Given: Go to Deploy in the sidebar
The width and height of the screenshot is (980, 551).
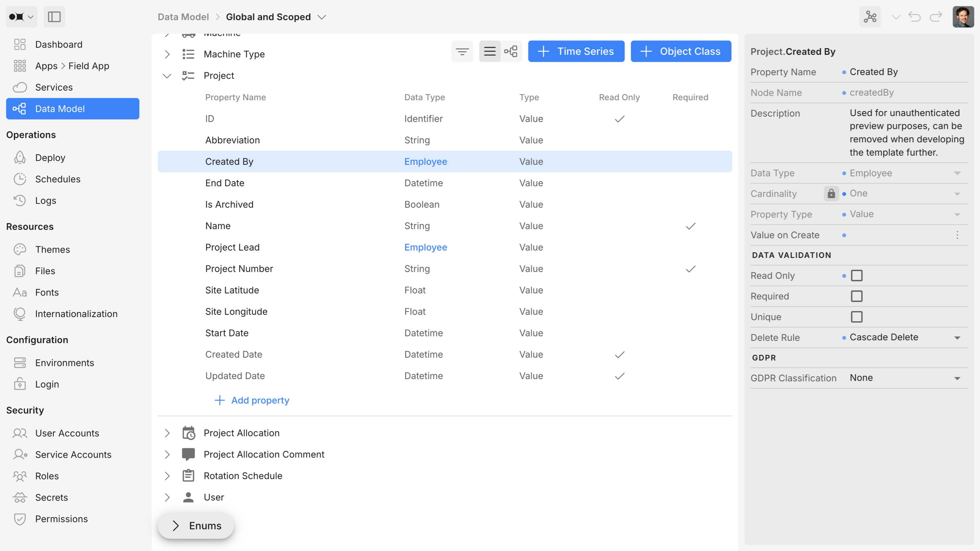Looking at the screenshot, I should click(50, 157).
